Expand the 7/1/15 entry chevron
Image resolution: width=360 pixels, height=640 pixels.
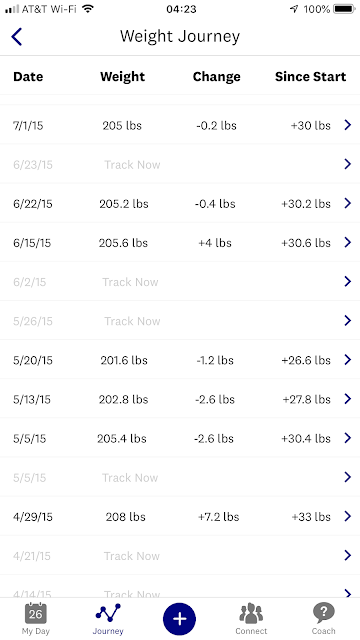(x=347, y=125)
